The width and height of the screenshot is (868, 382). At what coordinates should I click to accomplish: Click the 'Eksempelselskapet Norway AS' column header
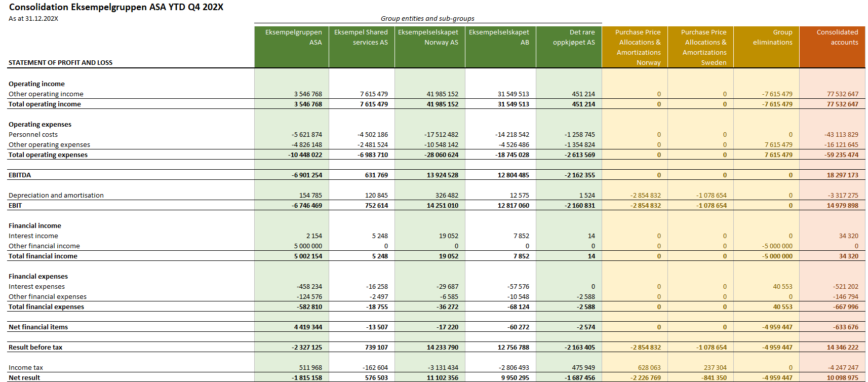tap(430, 47)
